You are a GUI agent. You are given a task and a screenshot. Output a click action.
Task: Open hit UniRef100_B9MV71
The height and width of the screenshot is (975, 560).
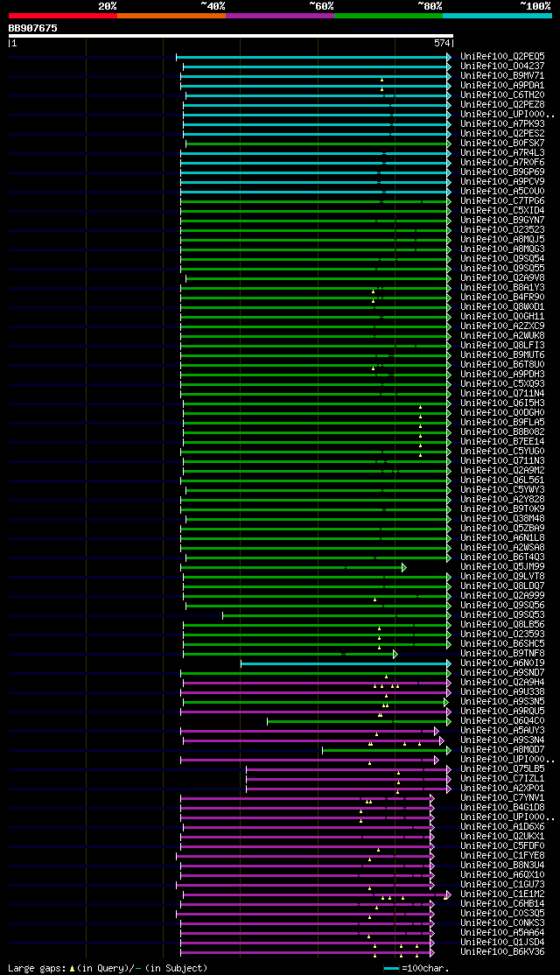pos(502,75)
